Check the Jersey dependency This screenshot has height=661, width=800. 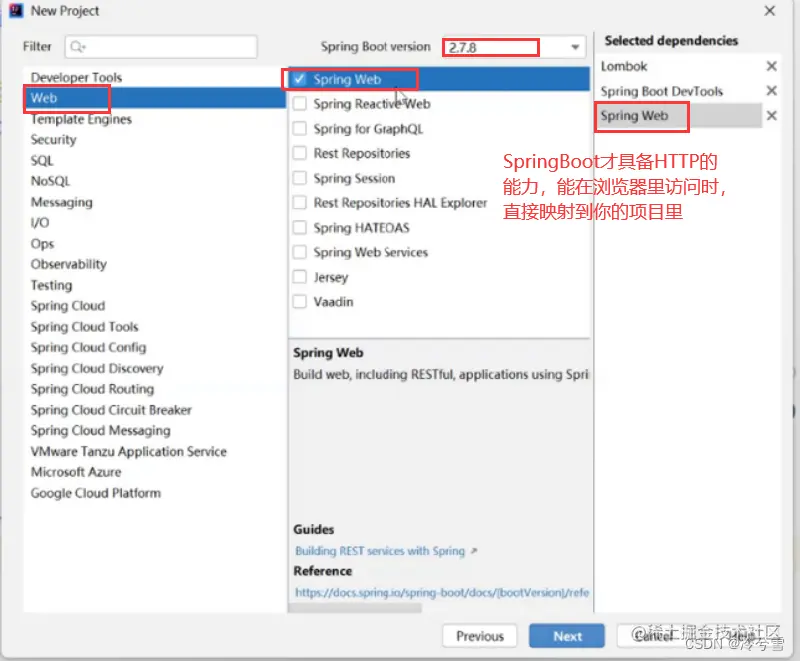299,277
